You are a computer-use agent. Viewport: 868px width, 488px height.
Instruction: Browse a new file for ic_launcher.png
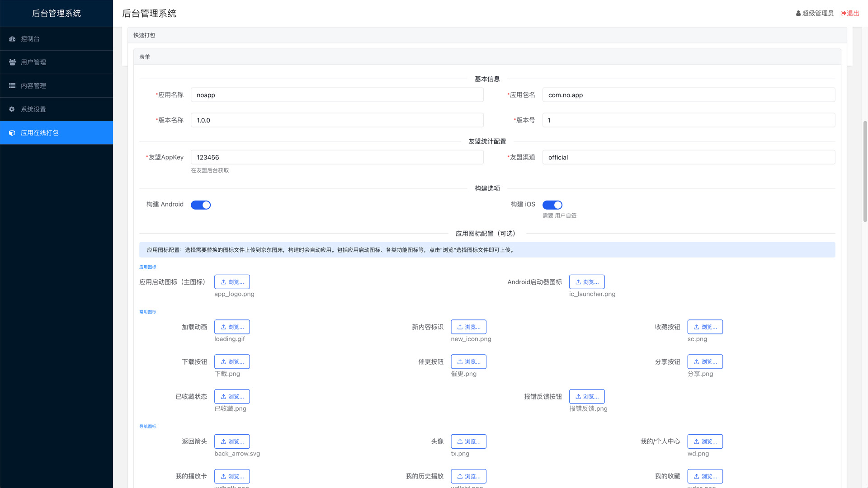[587, 282]
